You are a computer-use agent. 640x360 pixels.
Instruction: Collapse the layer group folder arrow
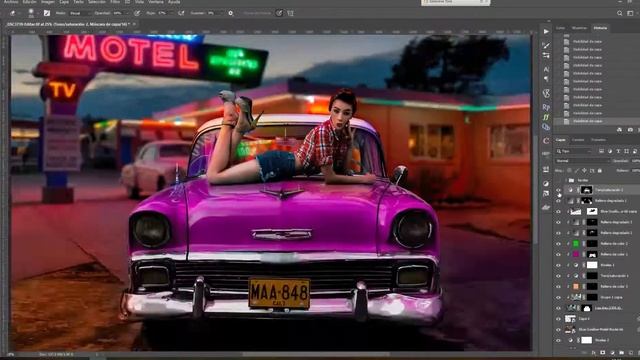click(x=566, y=180)
